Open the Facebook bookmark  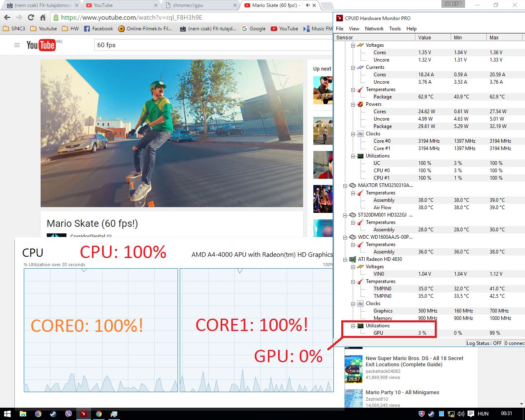98,29
